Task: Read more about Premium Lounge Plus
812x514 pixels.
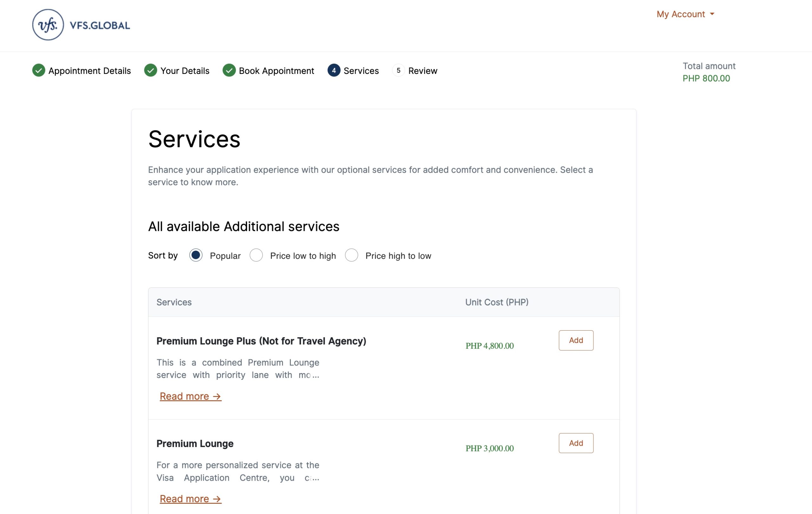Action: (191, 396)
